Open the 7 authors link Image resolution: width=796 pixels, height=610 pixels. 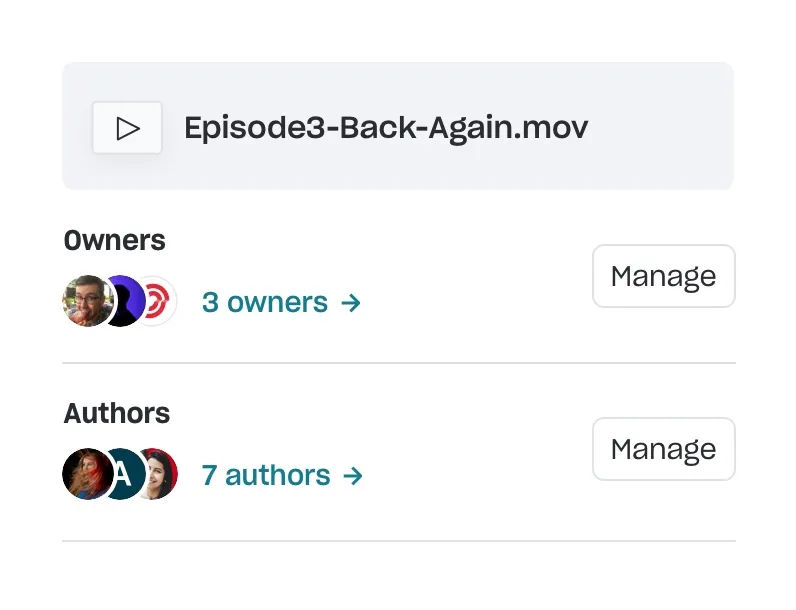pyautogui.click(x=266, y=475)
